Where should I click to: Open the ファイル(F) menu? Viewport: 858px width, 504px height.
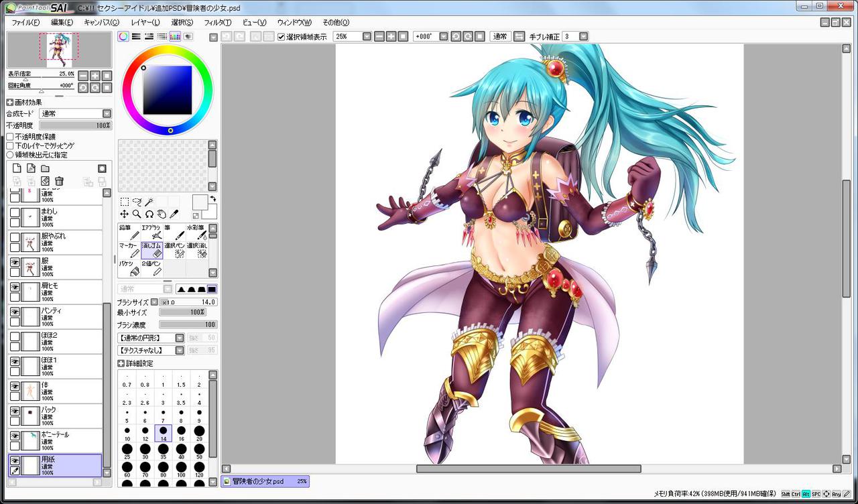[25, 23]
